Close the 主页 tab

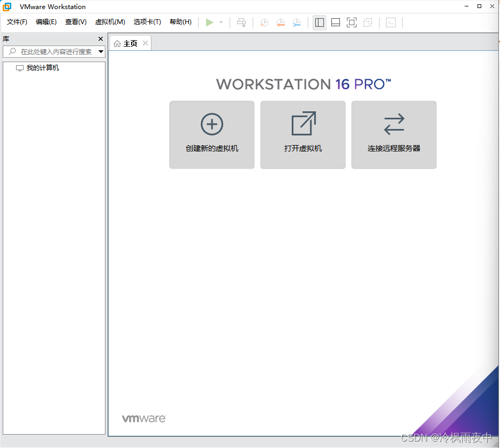tap(146, 43)
